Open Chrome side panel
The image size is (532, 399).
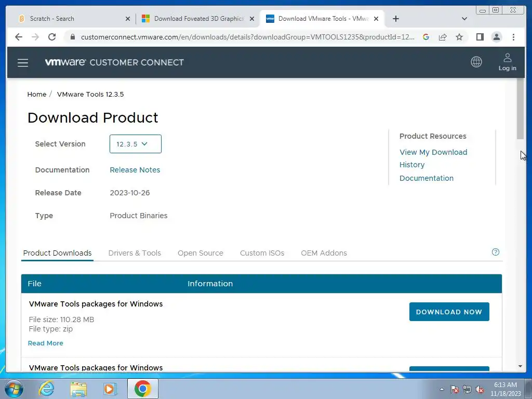(x=480, y=37)
